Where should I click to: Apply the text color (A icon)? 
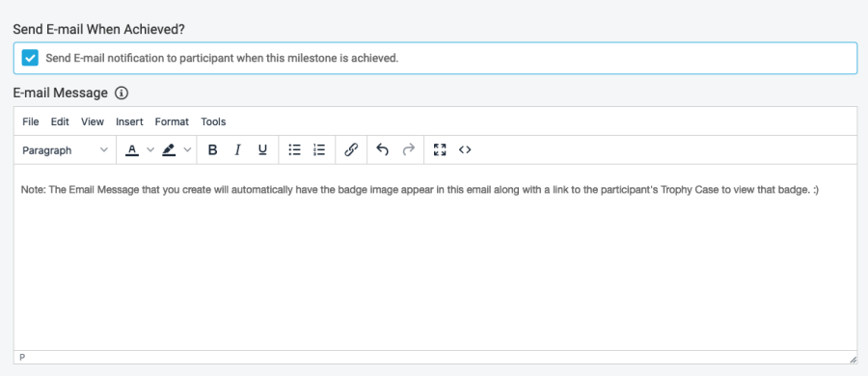tap(132, 150)
